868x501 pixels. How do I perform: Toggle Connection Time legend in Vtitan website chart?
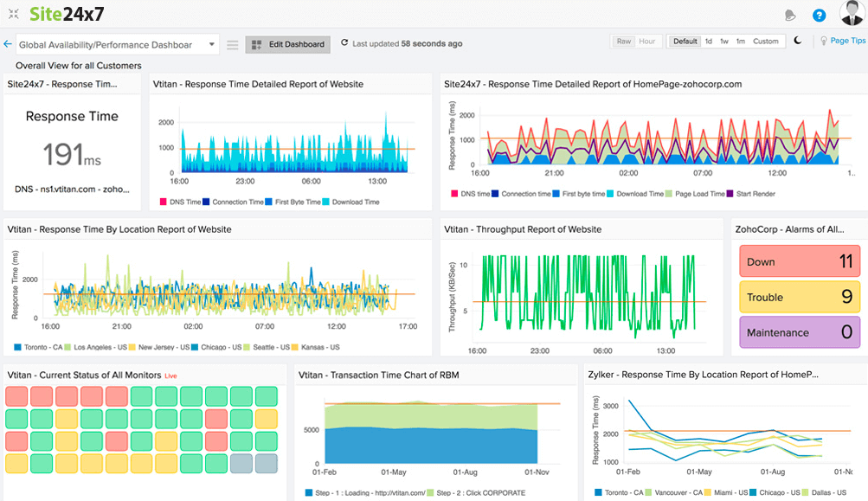(233, 202)
